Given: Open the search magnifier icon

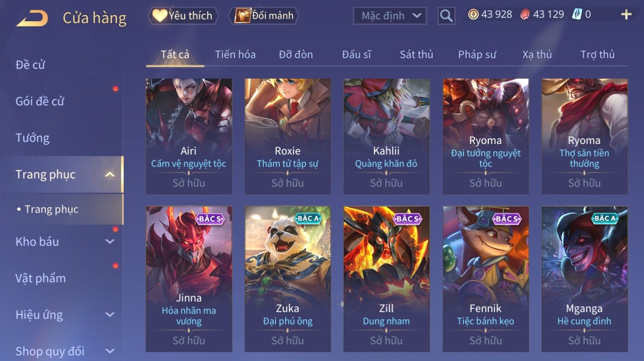Looking at the screenshot, I should [446, 16].
